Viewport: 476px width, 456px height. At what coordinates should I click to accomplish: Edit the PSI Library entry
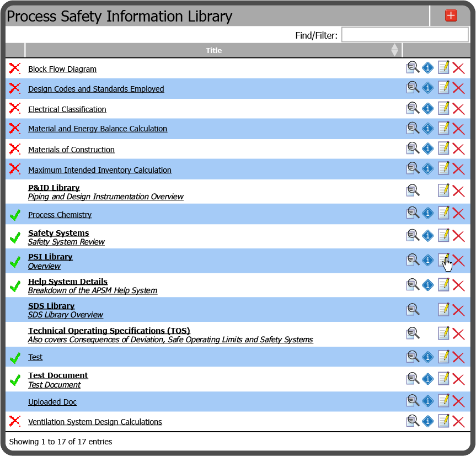point(443,260)
